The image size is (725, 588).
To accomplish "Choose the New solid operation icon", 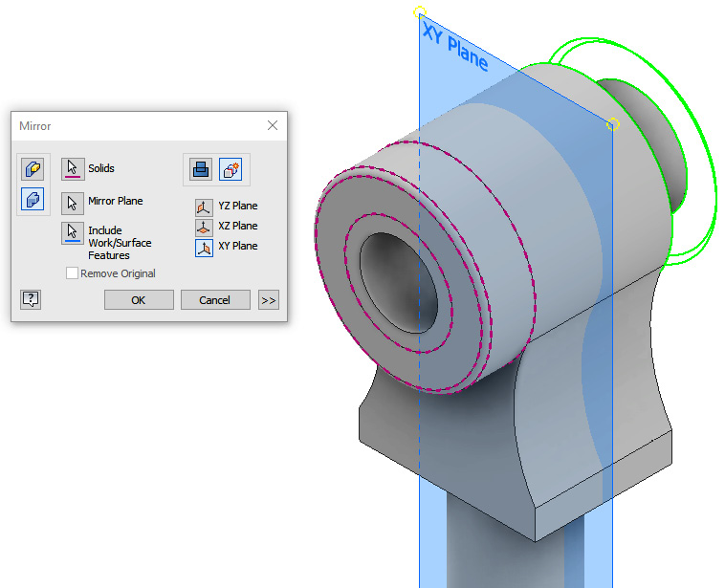I will (231, 169).
